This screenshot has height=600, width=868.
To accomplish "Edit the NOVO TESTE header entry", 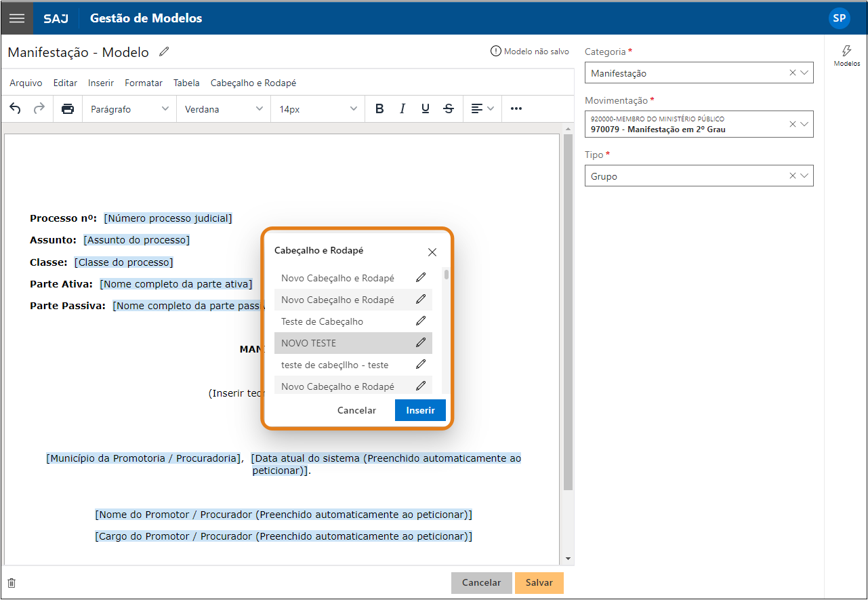I will pyautogui.click(x=421, y=342).
